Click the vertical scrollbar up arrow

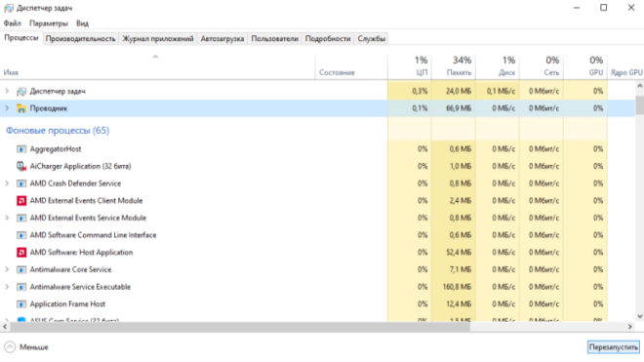pyautogui.click(x=639, y=86)
